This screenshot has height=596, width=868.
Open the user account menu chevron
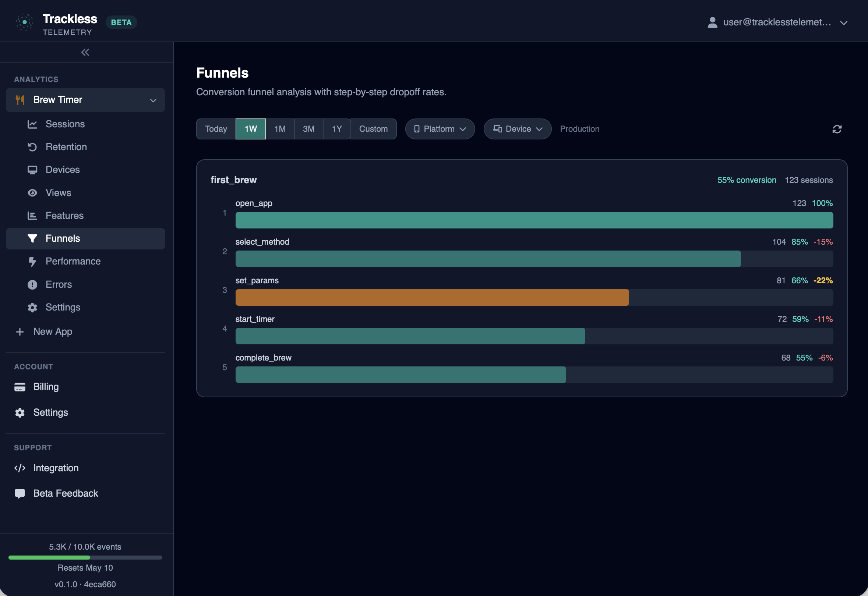843,23
